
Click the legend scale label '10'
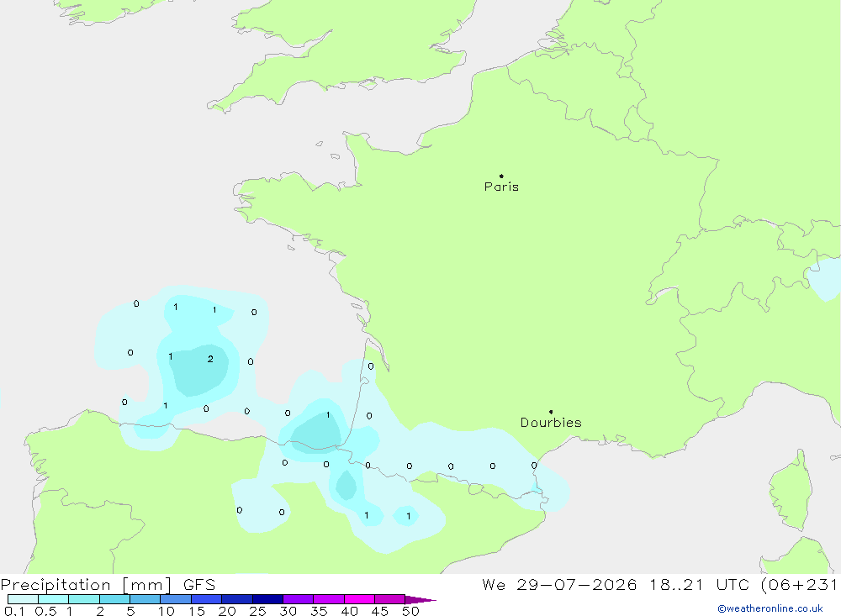click(x=167, y=611)
